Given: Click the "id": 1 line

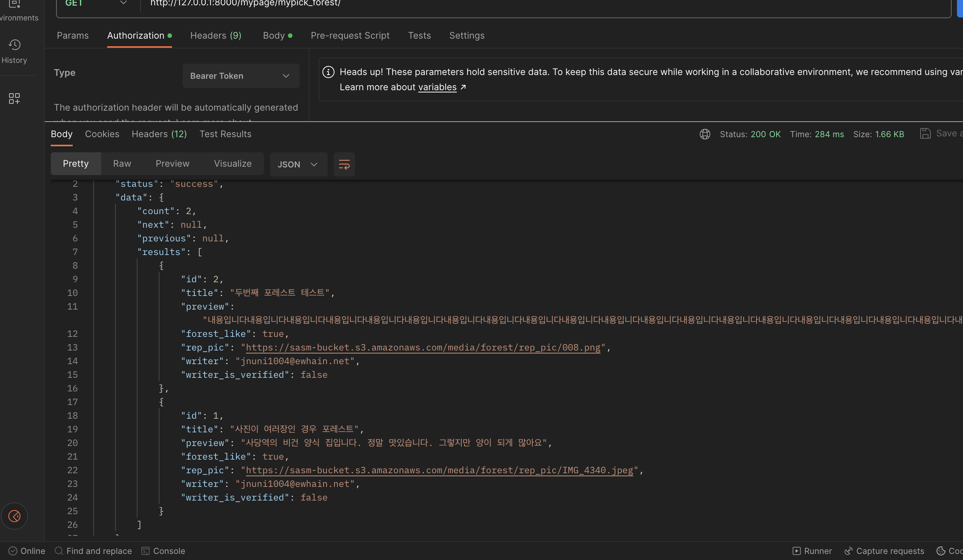Looking at the screenshot, I should click(202, 416).
